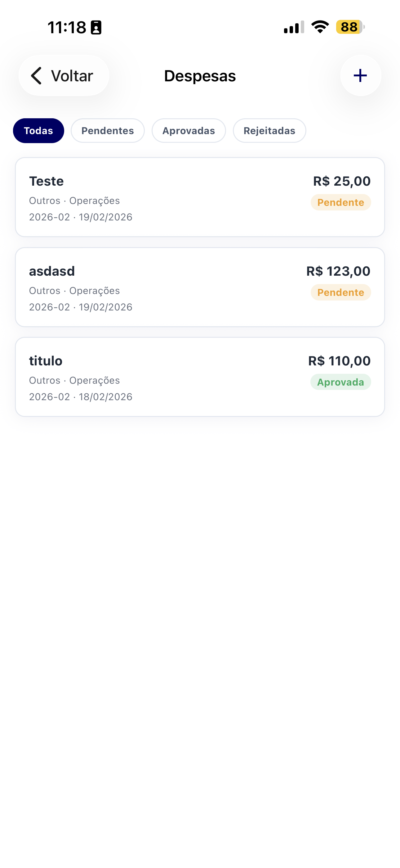Tap the Wi-Fi status icon

(x=320, y=27)
